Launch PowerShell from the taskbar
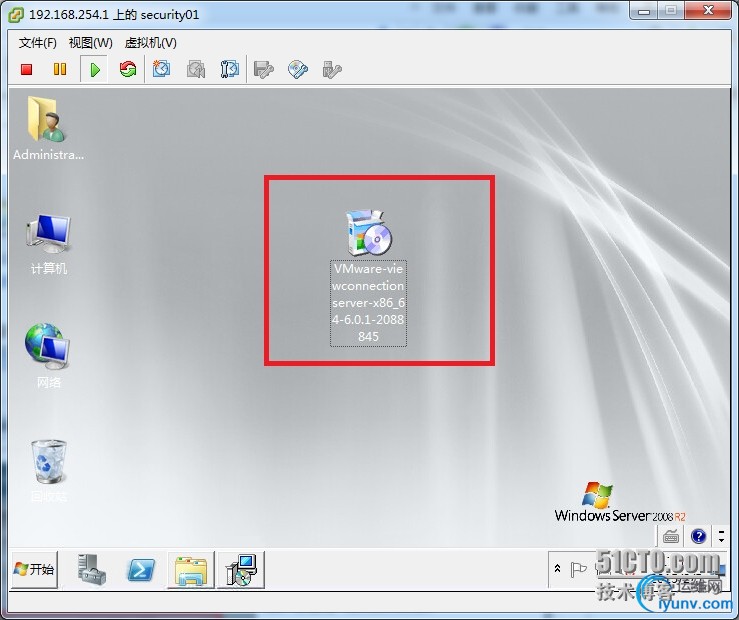 141,570
